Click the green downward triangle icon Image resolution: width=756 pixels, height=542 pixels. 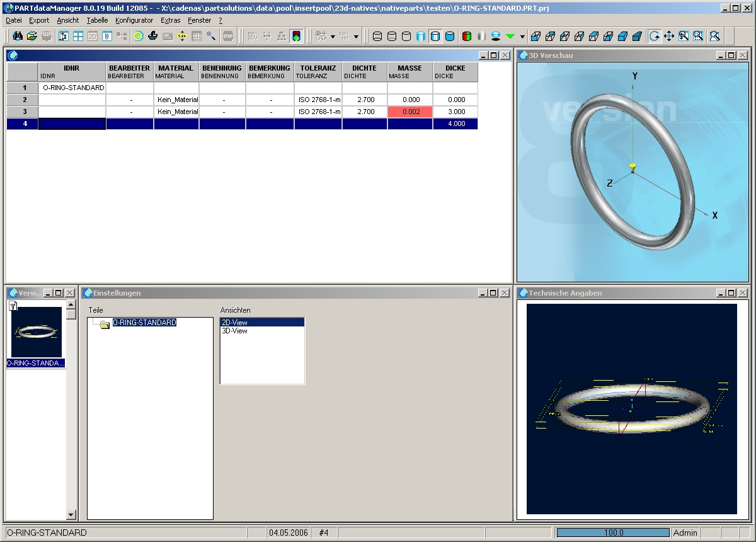click(x=510, y=37)
